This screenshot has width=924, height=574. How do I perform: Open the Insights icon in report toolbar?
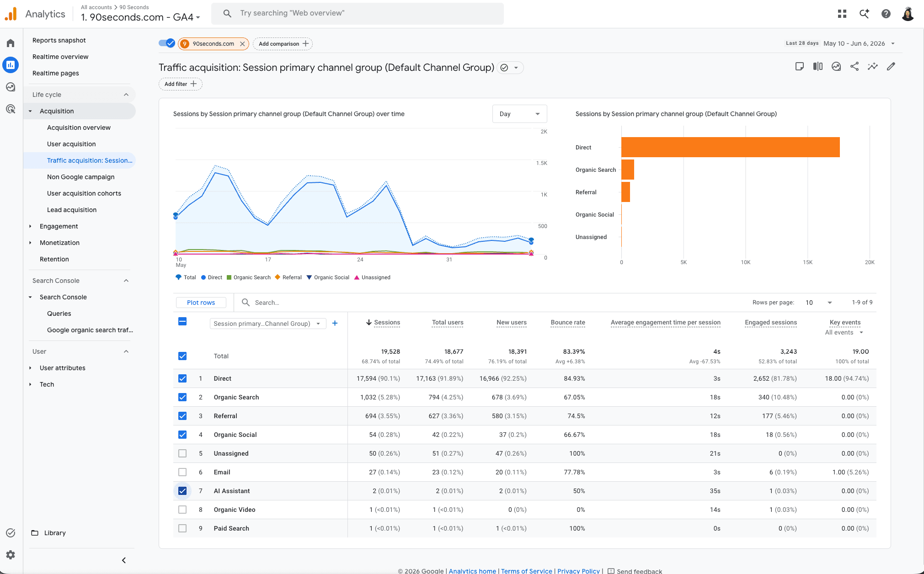point(836,67)
